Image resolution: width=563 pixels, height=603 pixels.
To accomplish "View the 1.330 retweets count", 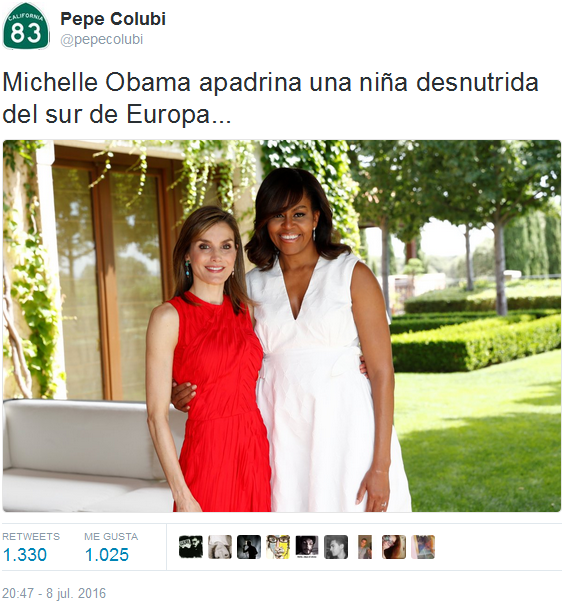I will click(x=25, y=555).
